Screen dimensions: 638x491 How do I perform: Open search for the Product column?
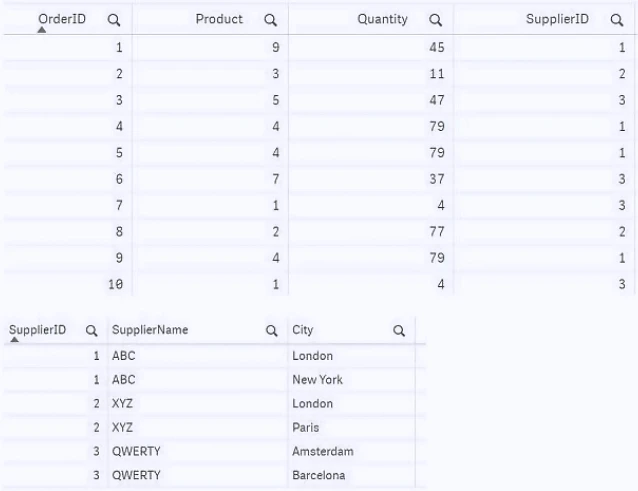(x=270, y=20)
